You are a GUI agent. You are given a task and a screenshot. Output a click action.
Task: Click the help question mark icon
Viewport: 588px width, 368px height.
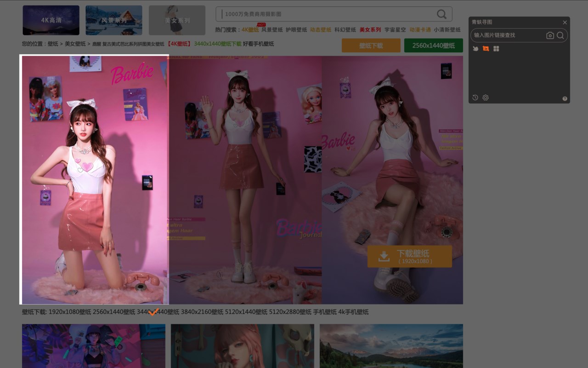[x=565, y=98]
